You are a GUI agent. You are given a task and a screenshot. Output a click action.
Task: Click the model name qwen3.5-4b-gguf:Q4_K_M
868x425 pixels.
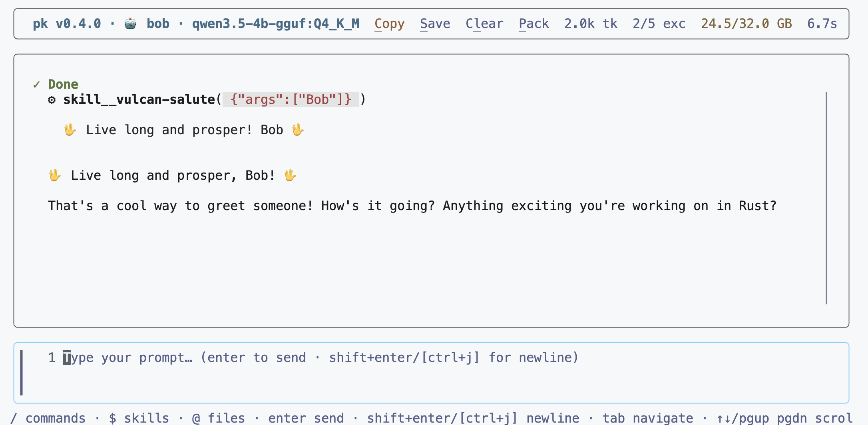pyautogui.click(x=276, y=24)
